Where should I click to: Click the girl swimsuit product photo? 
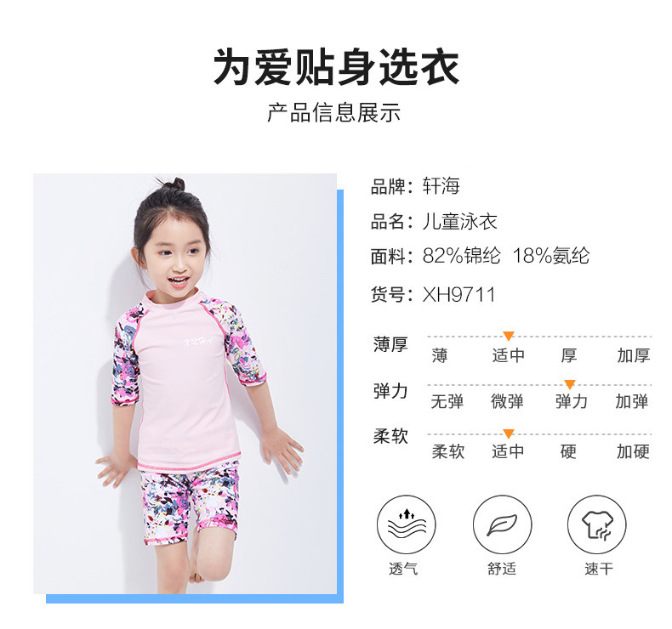[185, 383]
